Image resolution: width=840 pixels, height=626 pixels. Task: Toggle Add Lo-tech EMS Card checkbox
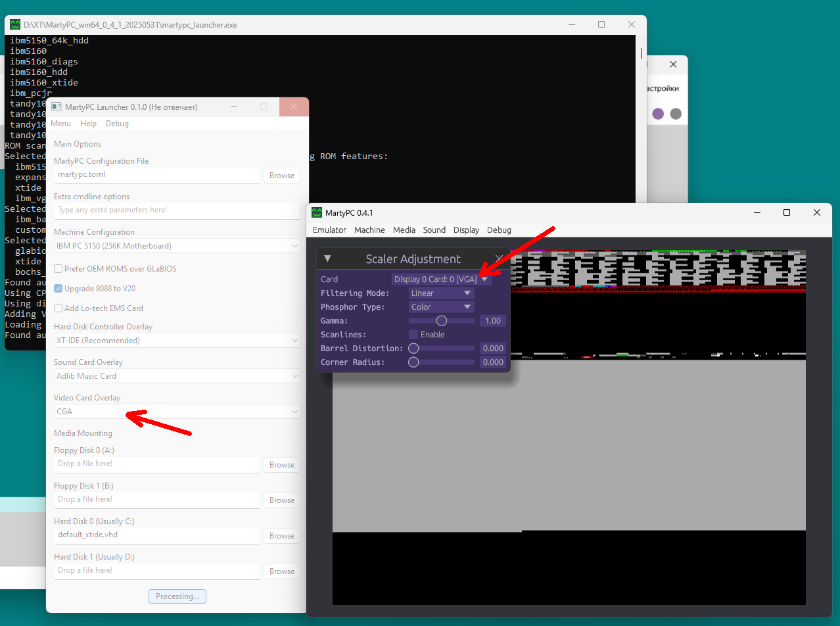click(x=58, y=308)
